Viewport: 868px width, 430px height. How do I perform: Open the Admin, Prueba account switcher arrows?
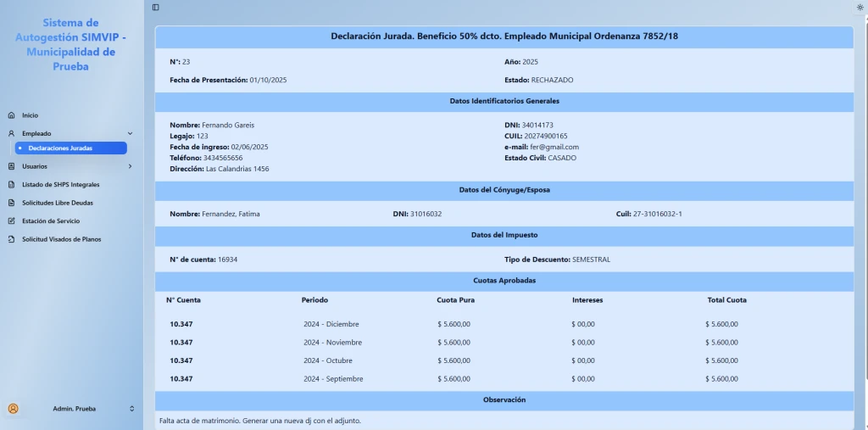click(x=131, y=409)
